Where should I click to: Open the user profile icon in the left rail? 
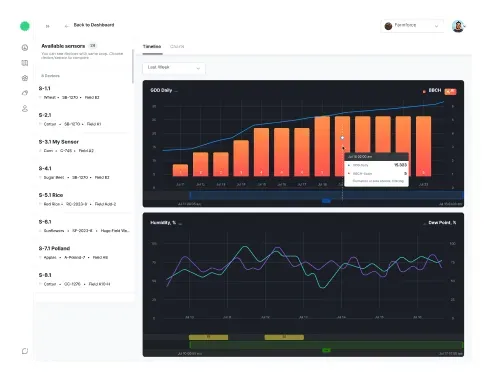(25, 108)
